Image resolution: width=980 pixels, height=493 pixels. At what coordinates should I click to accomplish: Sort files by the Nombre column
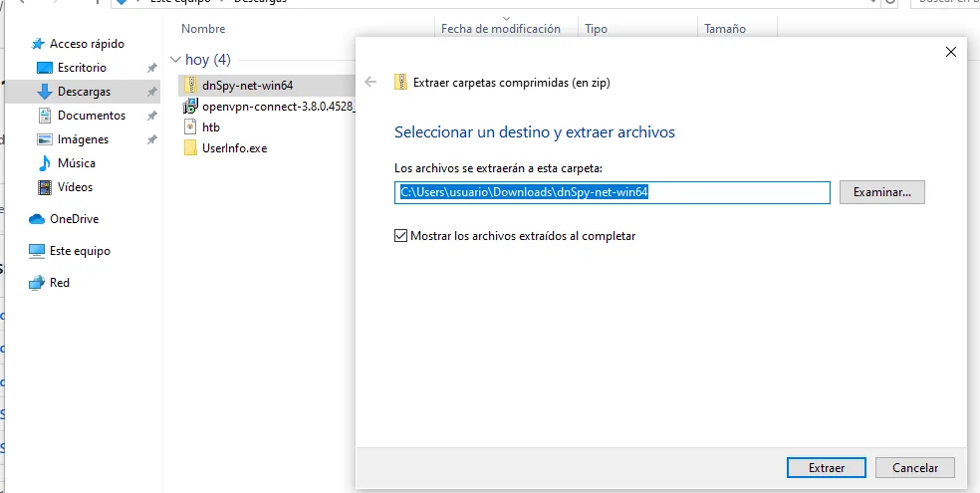pos(203,29)
